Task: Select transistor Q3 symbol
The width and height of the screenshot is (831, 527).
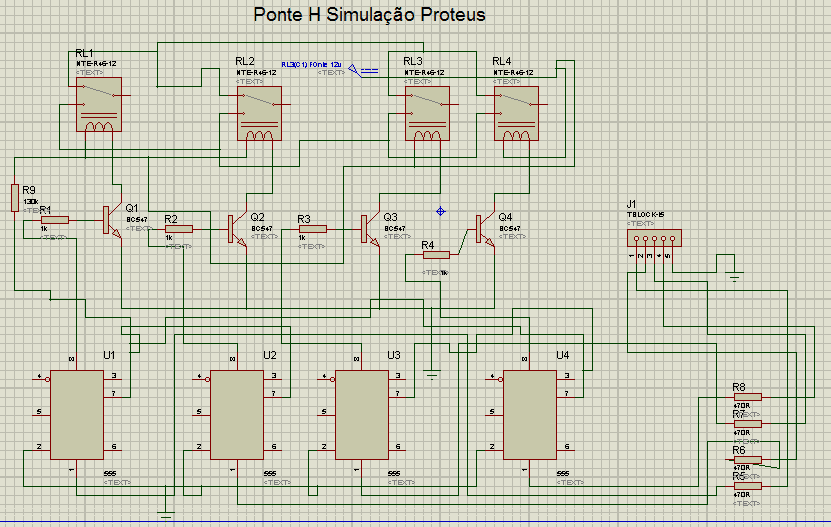Action: [x=370, y=230]
